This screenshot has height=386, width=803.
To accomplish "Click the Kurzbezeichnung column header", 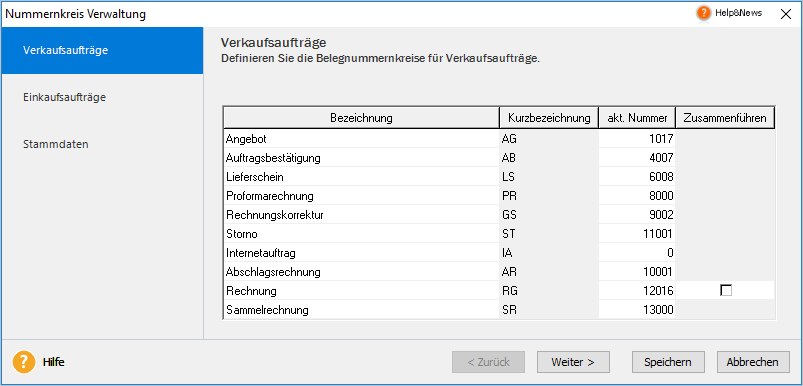I will coord(549,118).
